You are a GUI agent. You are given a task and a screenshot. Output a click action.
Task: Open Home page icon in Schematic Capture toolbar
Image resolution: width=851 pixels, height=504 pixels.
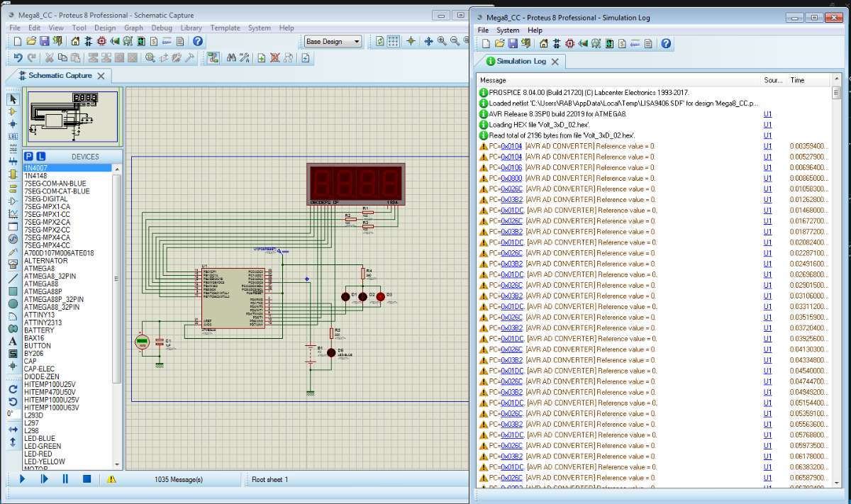(75, 41)
